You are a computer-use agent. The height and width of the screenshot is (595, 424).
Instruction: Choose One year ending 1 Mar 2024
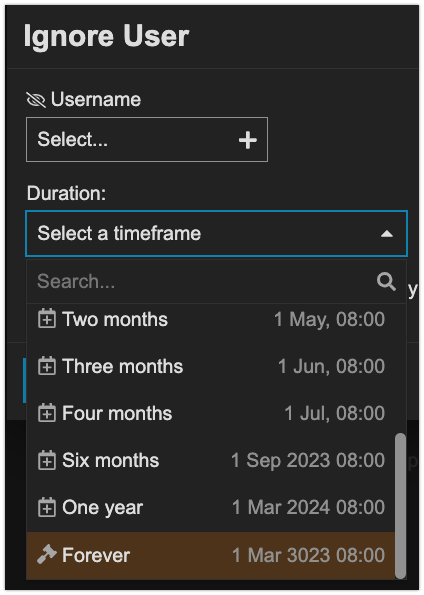click(x=211, y=507)
